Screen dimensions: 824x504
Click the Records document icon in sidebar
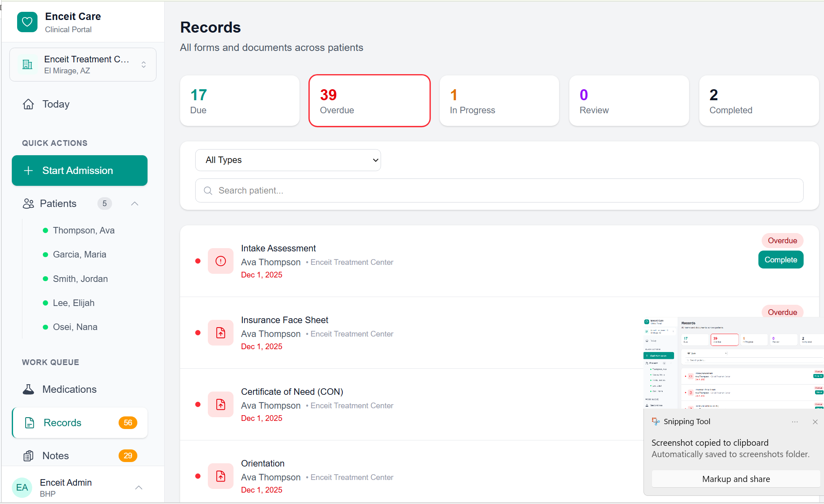click(30, 423)
